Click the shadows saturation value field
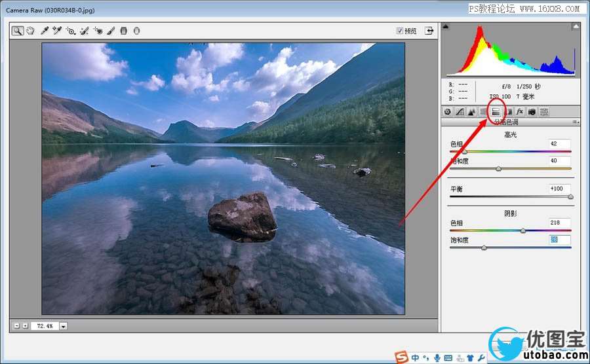The width and height of the screenshot is (590, 364). 559,240
